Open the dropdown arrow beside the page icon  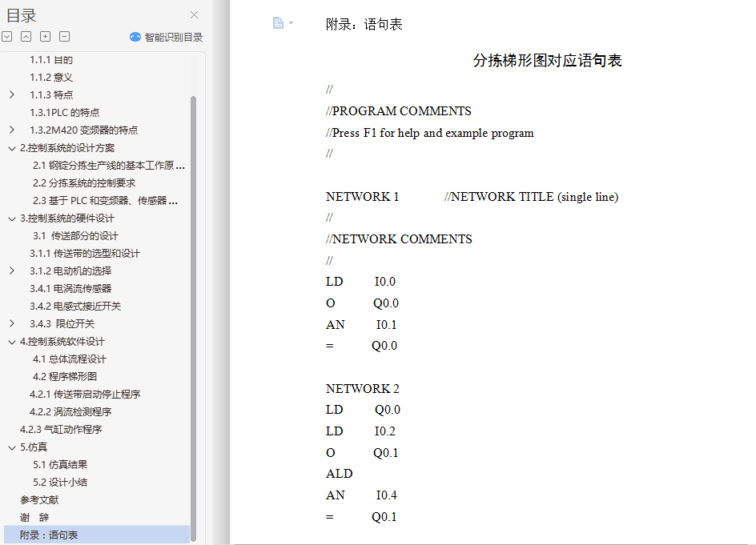coord(291,22)
